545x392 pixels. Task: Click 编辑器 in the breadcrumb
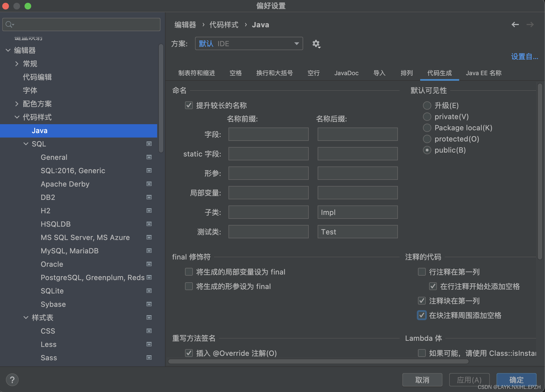185,25
